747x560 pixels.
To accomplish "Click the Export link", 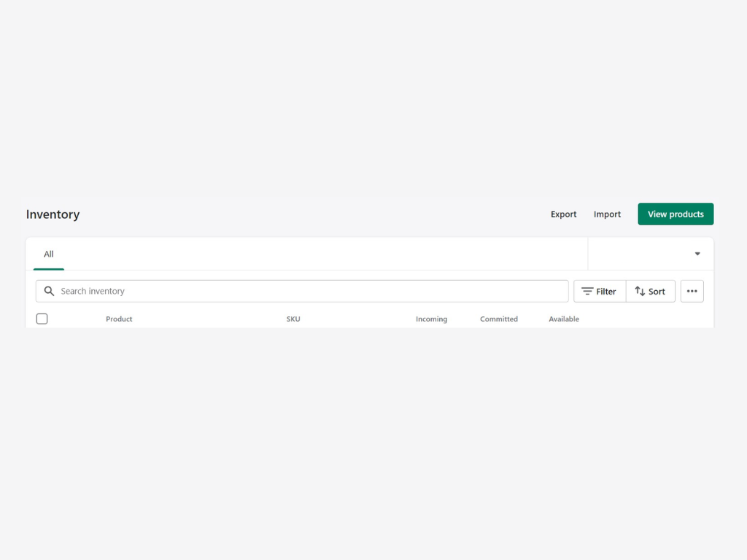I will (563, 214).
